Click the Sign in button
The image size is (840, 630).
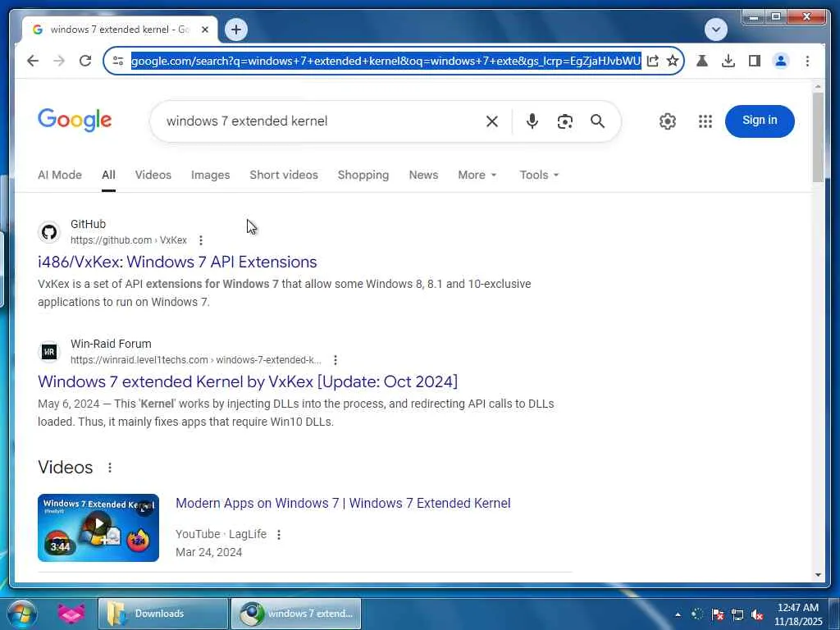coord(760,121)
